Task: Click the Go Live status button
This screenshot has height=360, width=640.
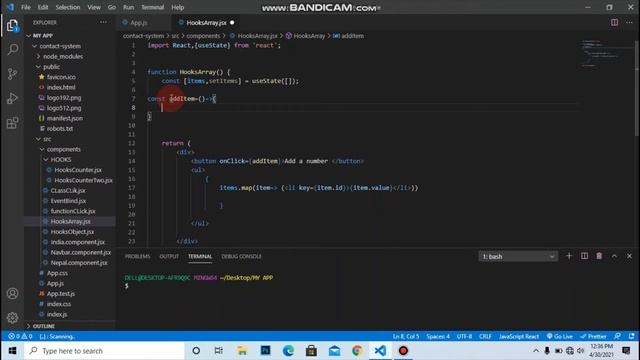Action: (560, 336)
